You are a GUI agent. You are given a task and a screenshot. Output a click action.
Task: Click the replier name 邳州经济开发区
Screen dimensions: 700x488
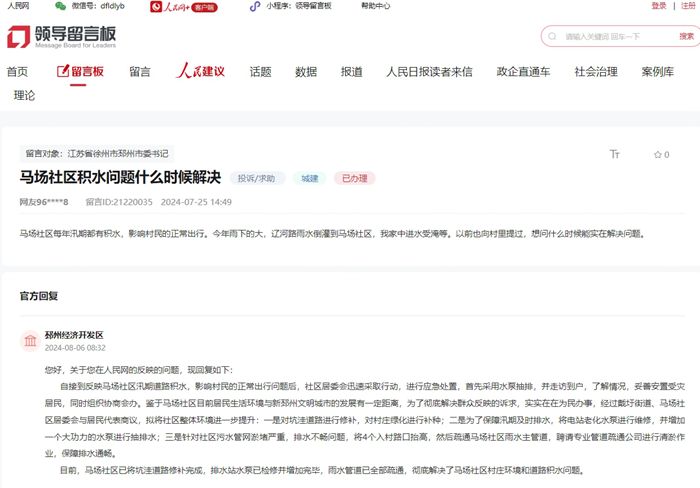(74, 335)
